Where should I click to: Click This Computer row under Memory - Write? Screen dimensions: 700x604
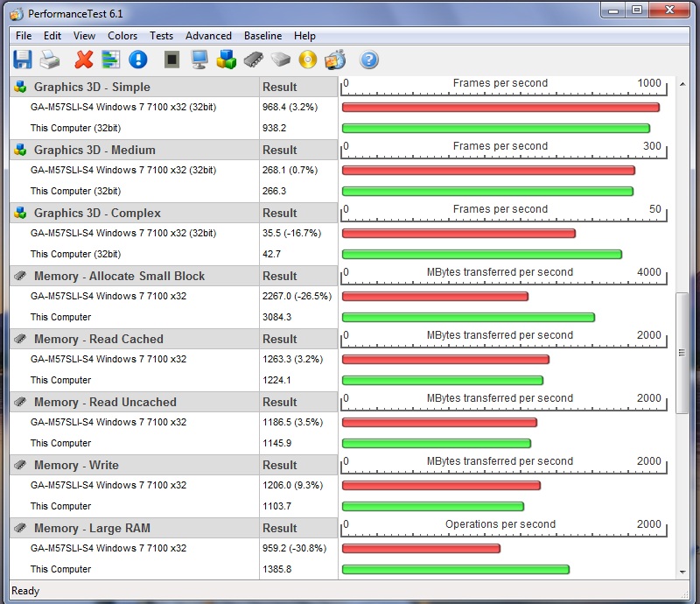(135, 506)
